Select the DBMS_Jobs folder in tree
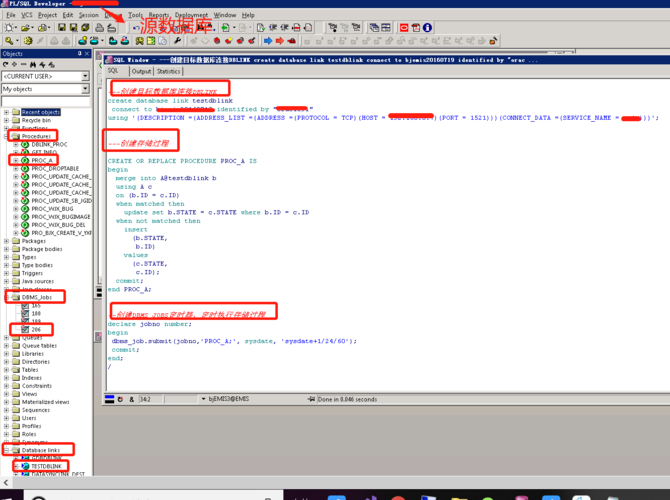 tap(37, 297)
